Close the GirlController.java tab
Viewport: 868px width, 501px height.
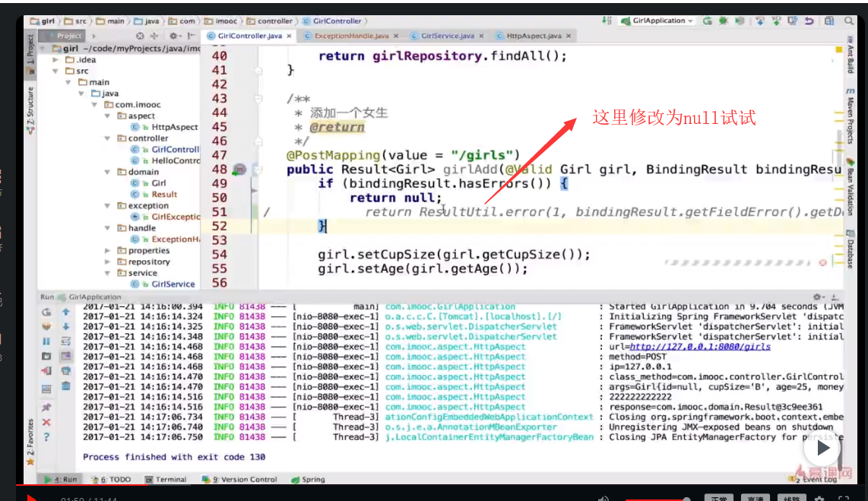pos(289,36)
